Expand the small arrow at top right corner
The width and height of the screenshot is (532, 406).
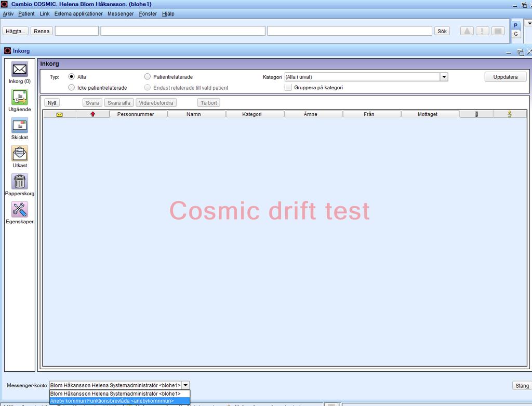(528, 23)
